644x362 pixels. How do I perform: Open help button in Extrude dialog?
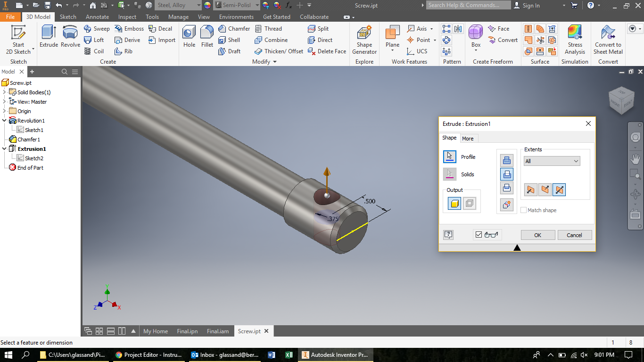coord(448,235)
